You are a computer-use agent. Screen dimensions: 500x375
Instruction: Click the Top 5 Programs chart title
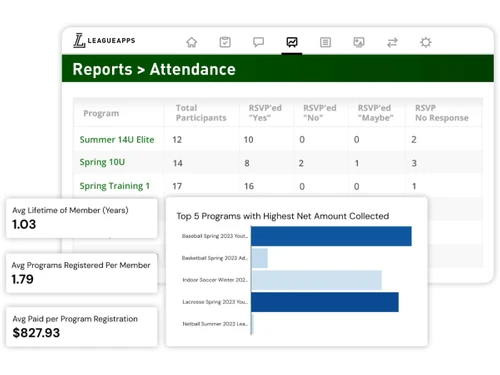283,216
